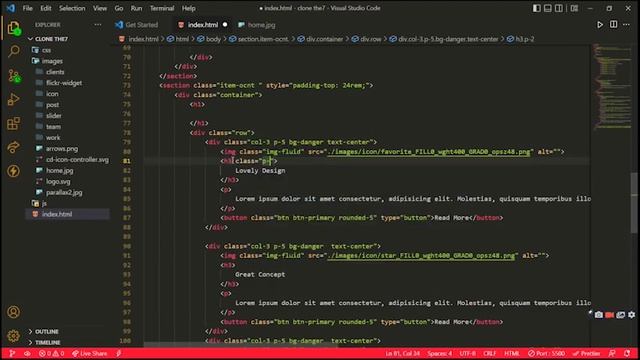This screenshot has width=640, height=360.
Task: Click Port : 5500 in status bar
Action: coord(547,353)
